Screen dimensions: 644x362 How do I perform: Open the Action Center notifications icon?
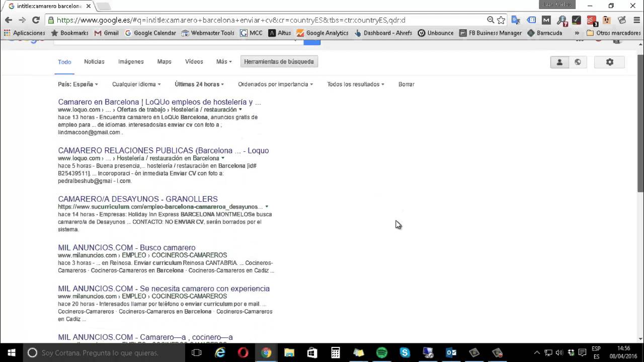tap(582, 353)
